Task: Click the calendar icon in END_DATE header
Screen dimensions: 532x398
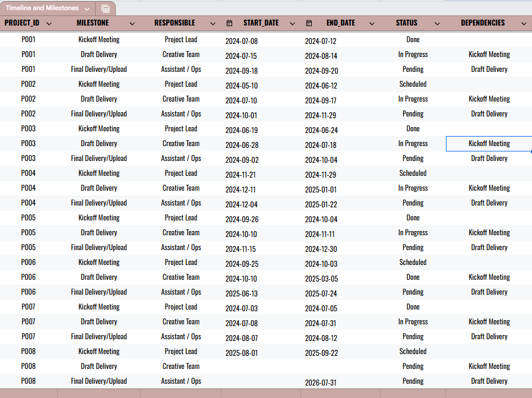Action: (309, 23)
